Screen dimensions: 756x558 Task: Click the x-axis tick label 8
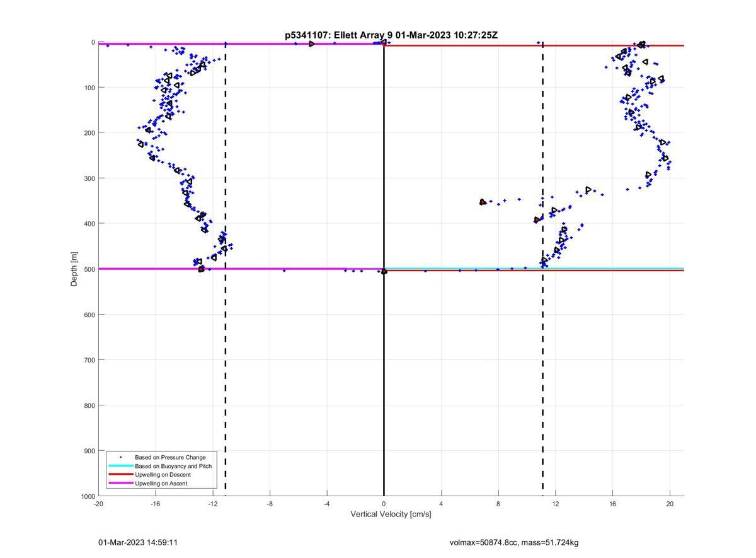pos(498,504)
